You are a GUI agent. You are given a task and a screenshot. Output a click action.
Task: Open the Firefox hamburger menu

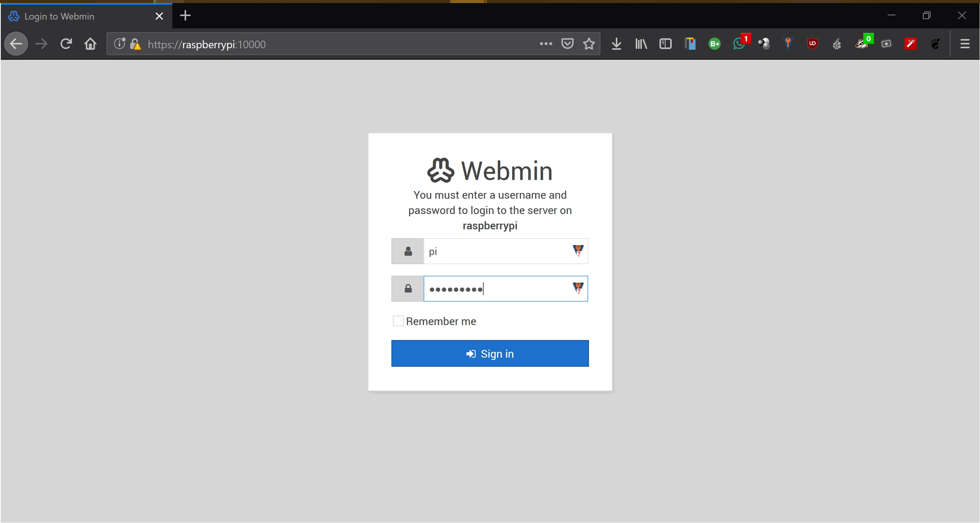[965, 44]
